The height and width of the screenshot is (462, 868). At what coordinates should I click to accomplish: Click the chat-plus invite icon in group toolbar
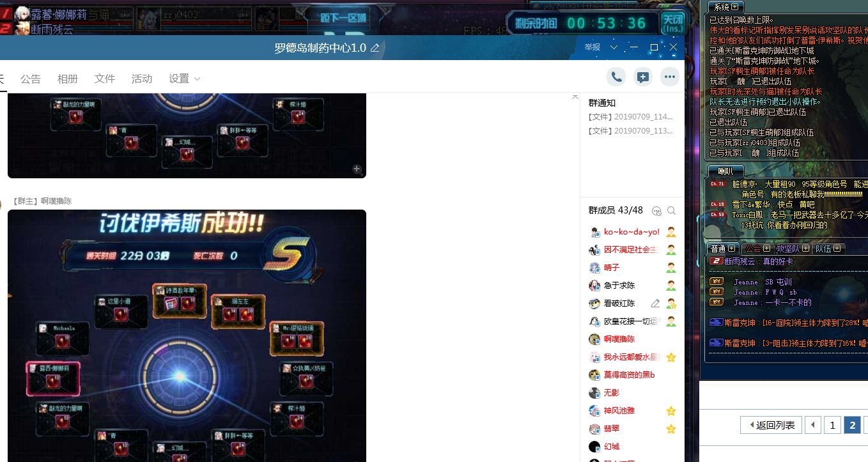pyautogui.click(x=643, y=77)
